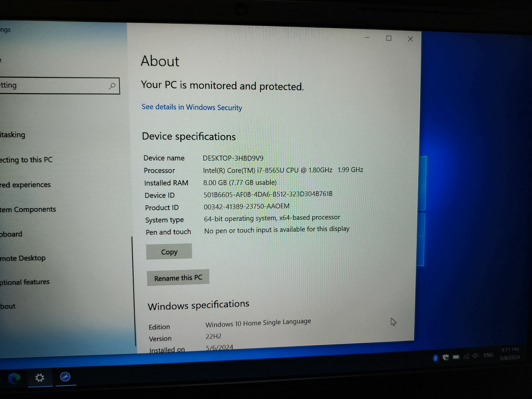Click the ENG language indicator
Screen dimensions: 532x399
488,355
